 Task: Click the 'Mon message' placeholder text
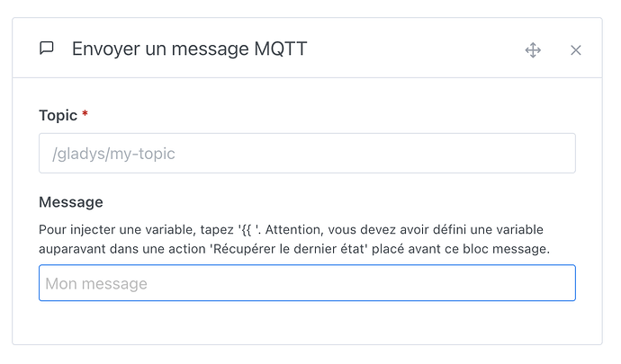point(96,284)
